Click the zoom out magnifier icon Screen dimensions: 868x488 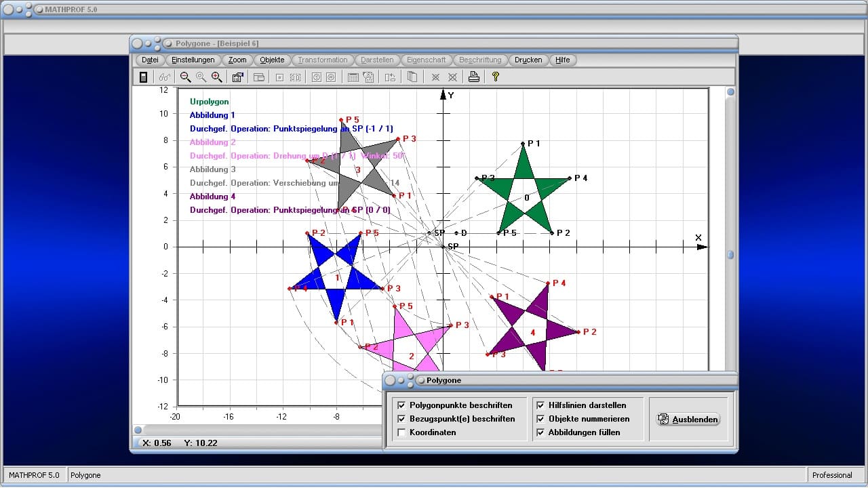pyautogui.click(x=185, y=77)
